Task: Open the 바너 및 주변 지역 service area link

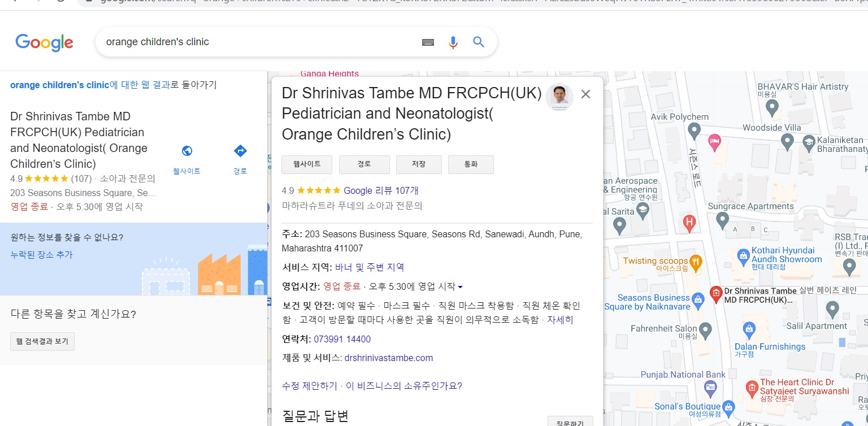Action: (370, 267)
